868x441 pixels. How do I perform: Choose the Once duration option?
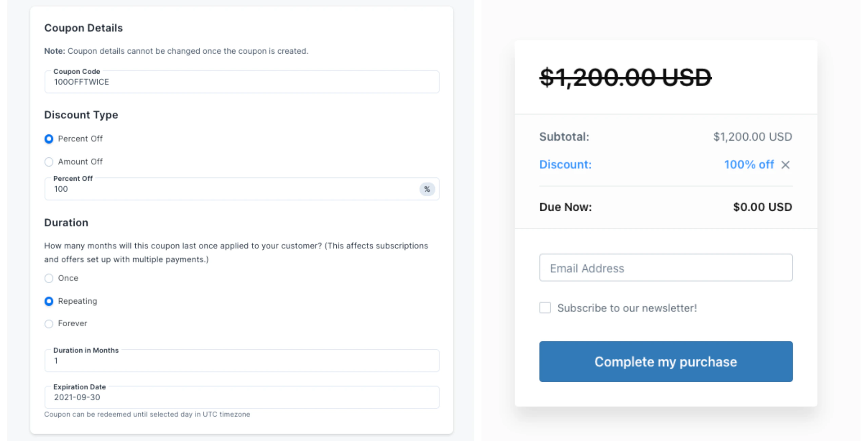(49, 278)
